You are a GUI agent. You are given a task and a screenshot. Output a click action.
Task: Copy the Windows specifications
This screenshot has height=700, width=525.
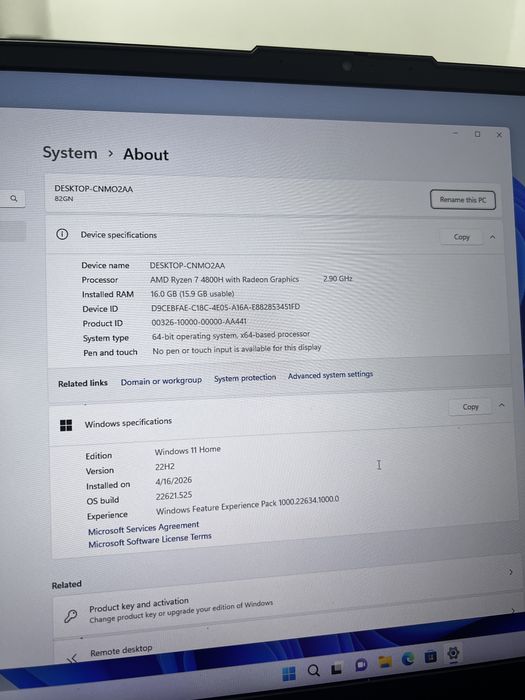(x=471, y=407)
